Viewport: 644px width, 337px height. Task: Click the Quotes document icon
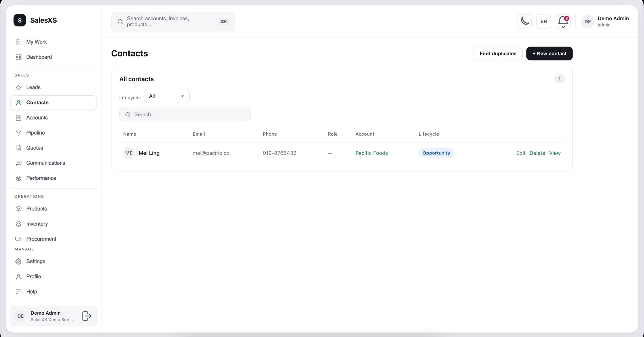19,148
